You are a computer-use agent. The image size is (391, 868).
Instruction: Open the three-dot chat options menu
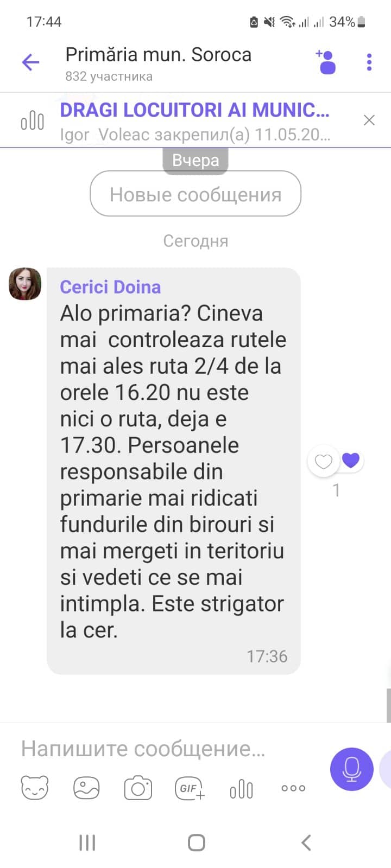click(369, 62)
